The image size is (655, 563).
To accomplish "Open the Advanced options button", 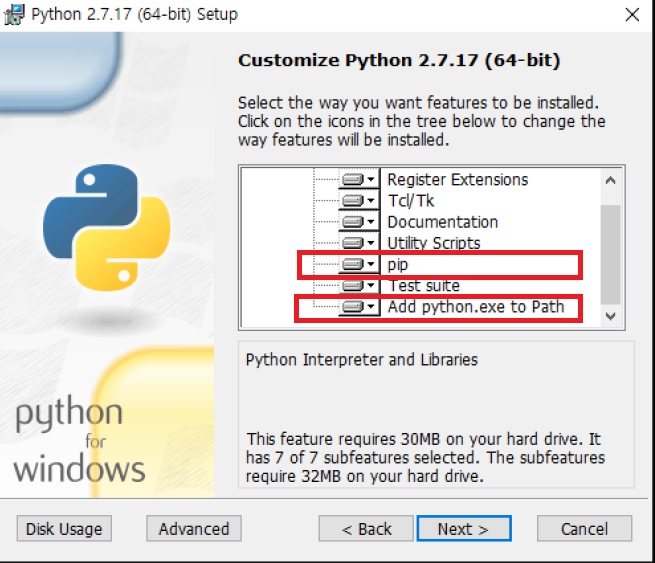I will [x=194, y=529].
